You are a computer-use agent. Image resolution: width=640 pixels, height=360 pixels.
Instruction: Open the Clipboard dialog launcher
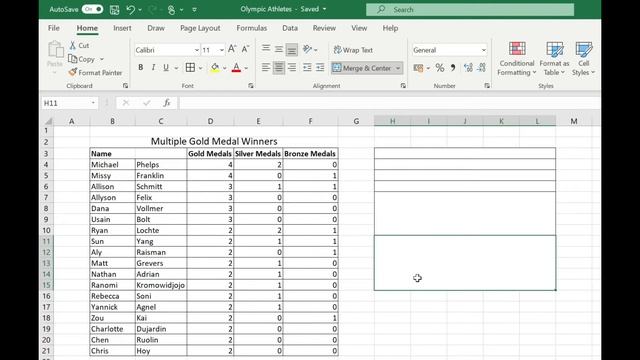click(125, 86)
